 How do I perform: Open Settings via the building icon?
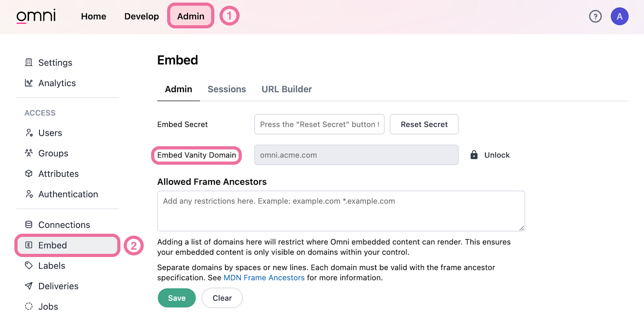tap(28, 62)
